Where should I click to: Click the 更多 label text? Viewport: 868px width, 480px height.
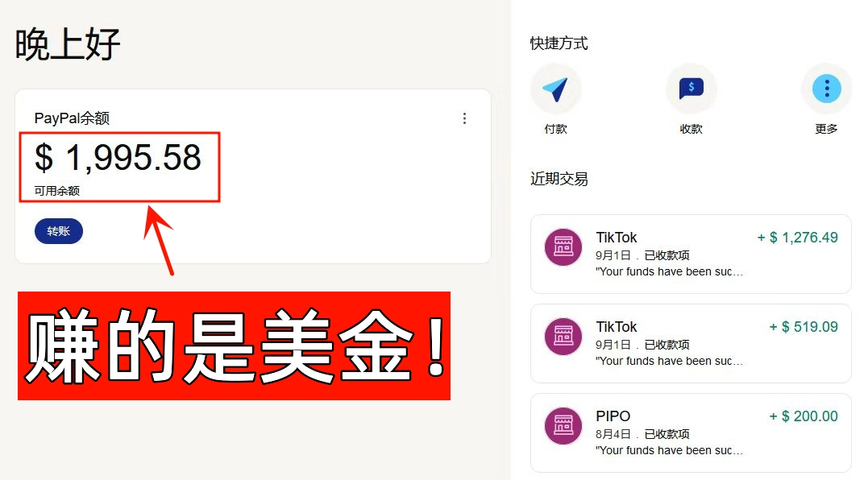826,129
